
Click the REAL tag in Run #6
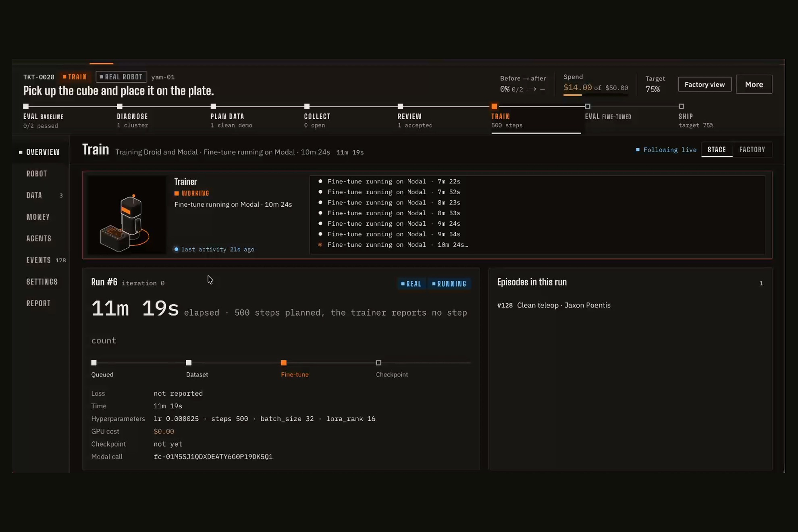click(411, 284)
